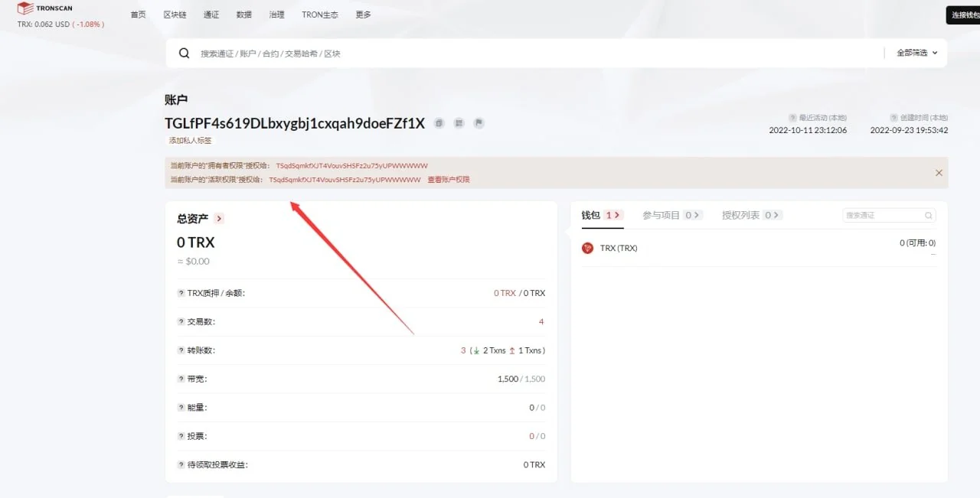The height and width of the screenshot is (498, 980).
Task: Click the help icon next to 带宽
Action: [181, 379]
